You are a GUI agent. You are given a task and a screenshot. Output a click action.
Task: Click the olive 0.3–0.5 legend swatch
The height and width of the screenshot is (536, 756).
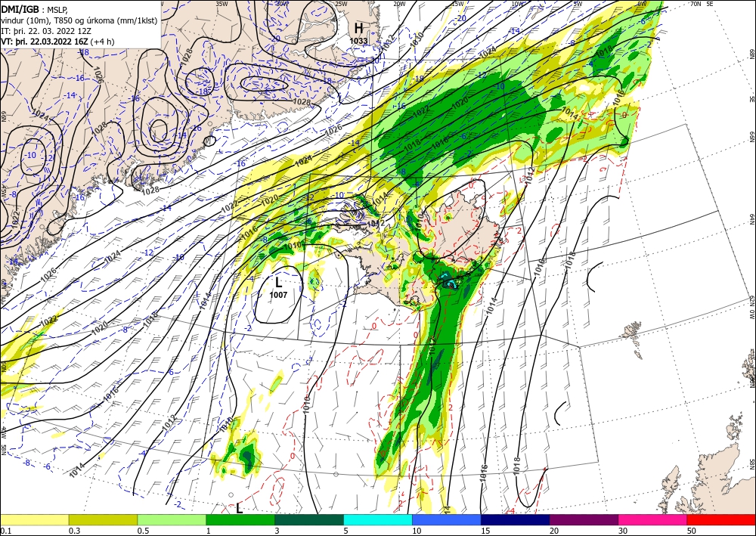pyautogui.click(x=103, y=519)
